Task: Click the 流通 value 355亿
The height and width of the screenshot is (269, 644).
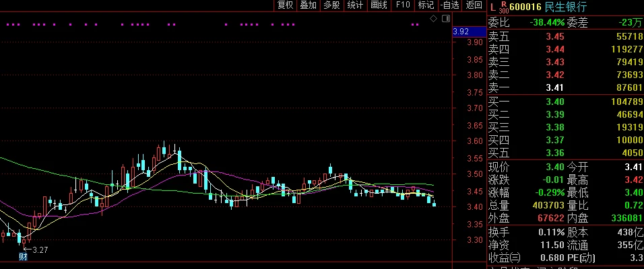Action: [631, 245]
